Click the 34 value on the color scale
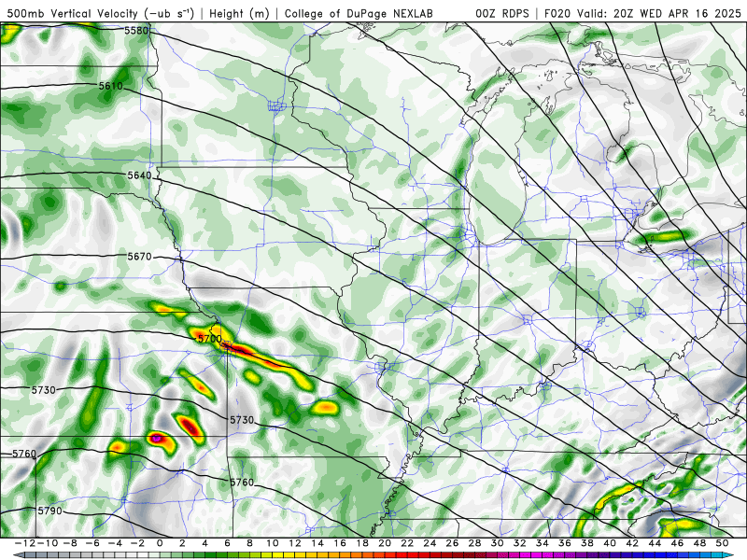 543,543
